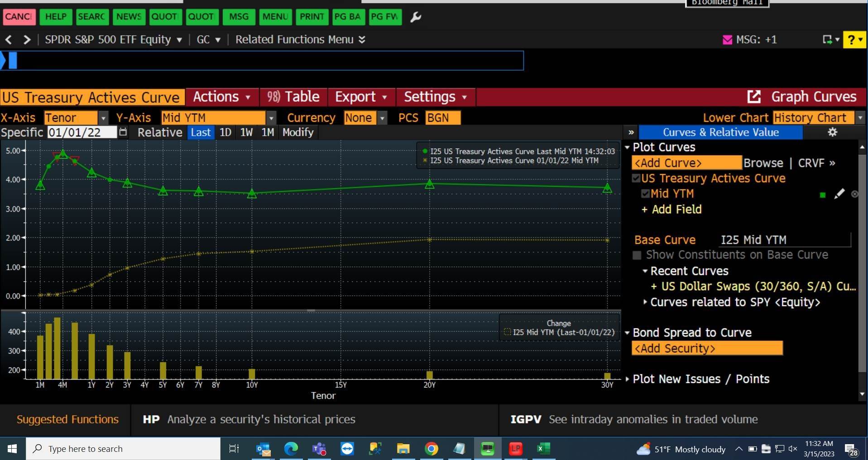Click the command line input field
This screenshot has height=460, width=868.
262,61
